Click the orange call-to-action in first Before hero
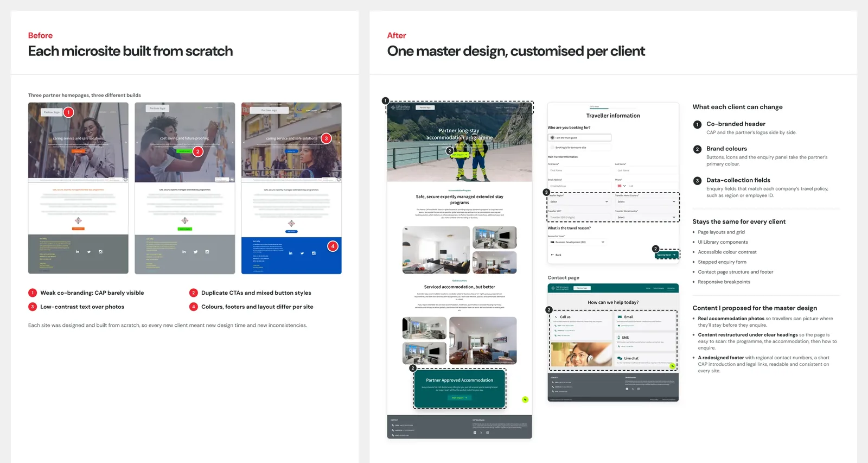The height and width of the screenshot is (463, 868). point(78,151)
